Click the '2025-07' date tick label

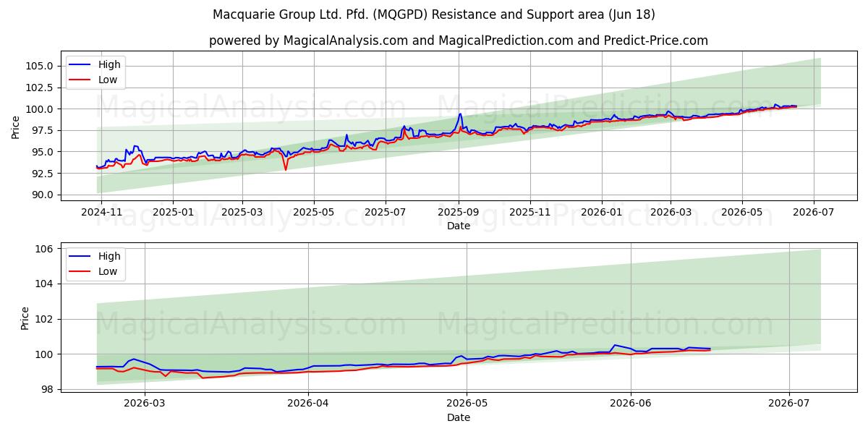coord(386,213)
